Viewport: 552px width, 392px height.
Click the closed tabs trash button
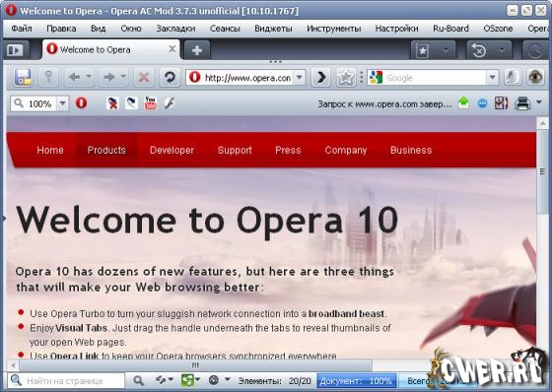coord(479,51)
